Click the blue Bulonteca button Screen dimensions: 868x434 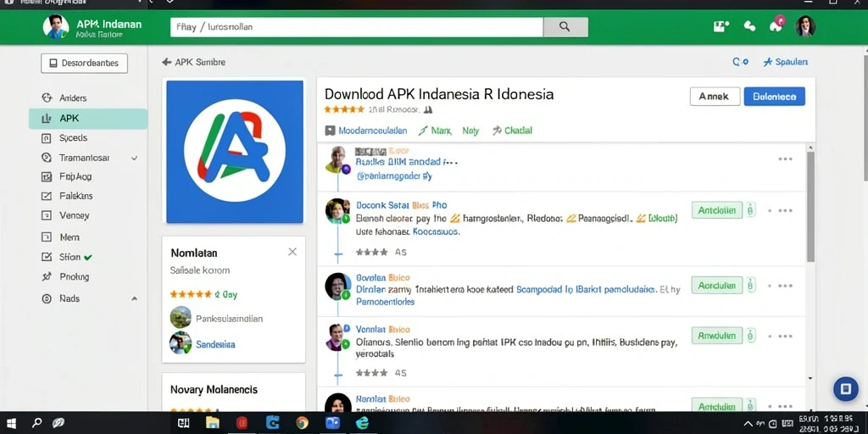pyautogui.click(x=775, y=97)
